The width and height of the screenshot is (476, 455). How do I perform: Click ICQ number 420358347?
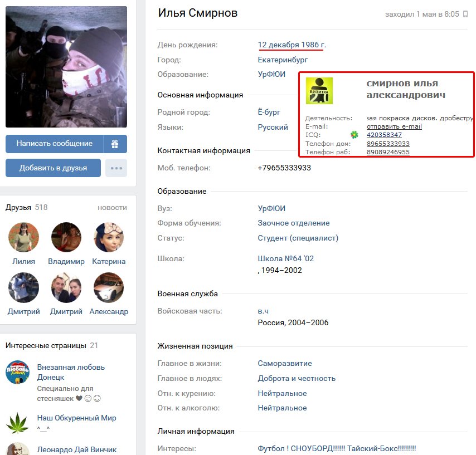click(384, 135)
